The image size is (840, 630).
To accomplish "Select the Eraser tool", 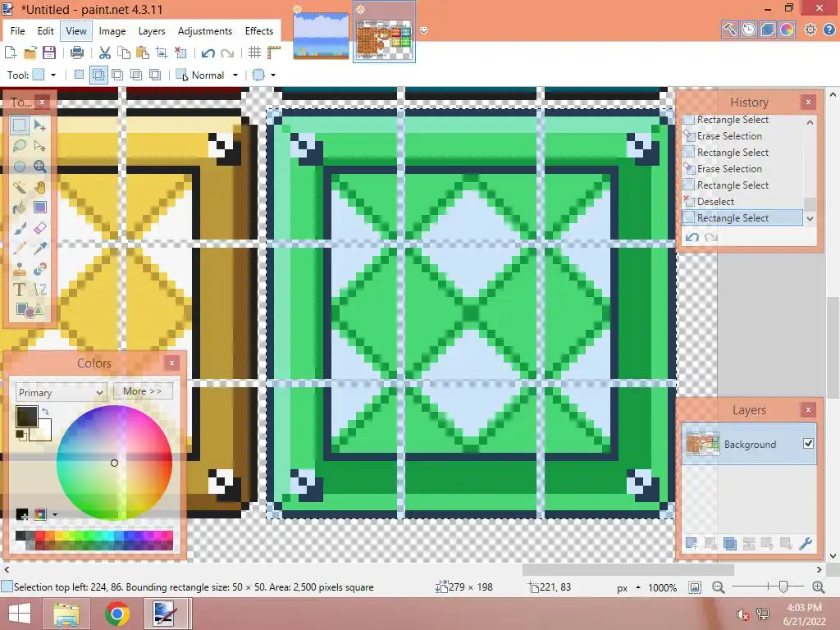I will click(x=39, y=228).
